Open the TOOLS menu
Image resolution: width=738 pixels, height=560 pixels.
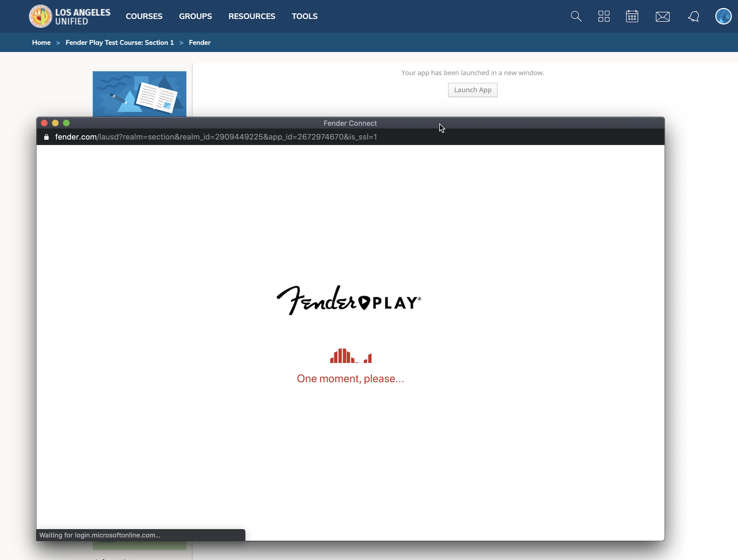pyautogui.click(x=305, y=16)
